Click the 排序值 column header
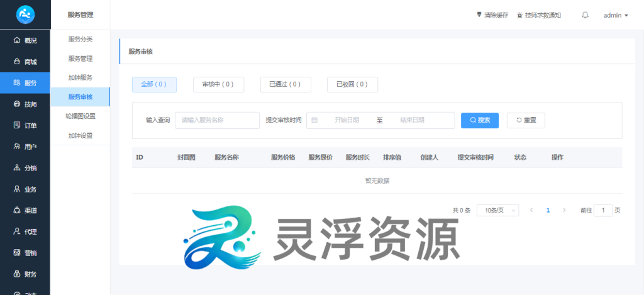The height and width of the screenshot is (295, 644). (392, 157)
